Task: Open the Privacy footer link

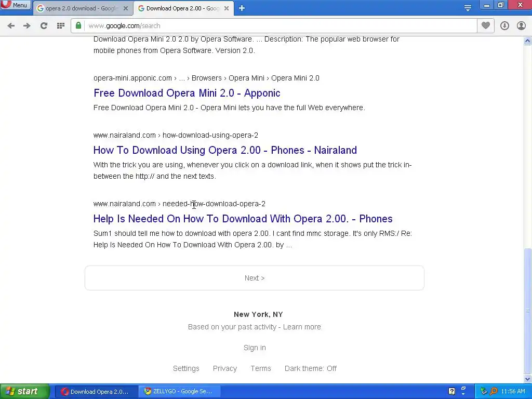Action: [225, 368]
